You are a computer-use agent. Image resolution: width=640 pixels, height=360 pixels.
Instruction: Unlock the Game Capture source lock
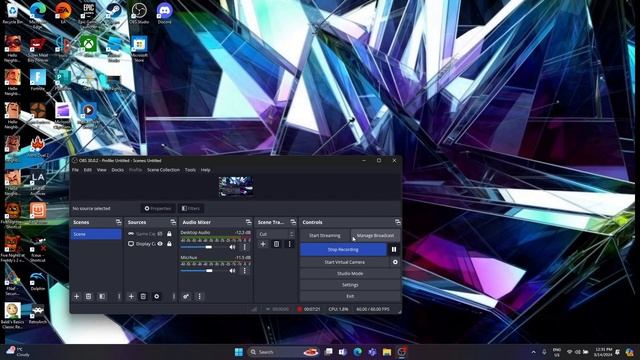pyautogui.click(x=169, y=233)
